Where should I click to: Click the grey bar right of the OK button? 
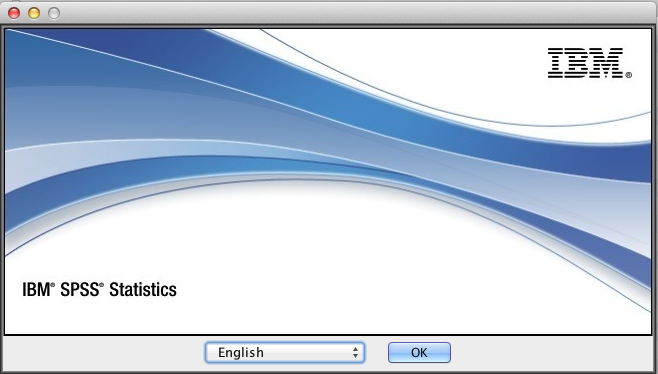click(x=552, y=353)
